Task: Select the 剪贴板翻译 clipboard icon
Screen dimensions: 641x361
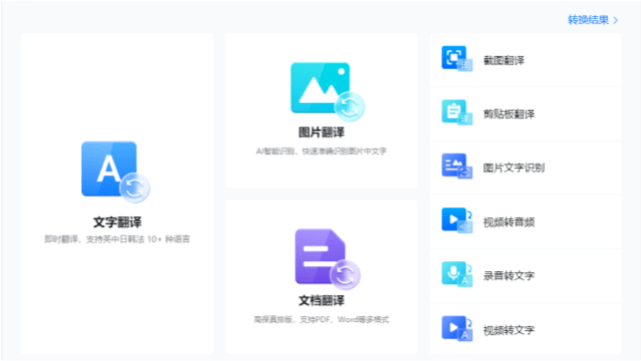Action: pos(457,112)
